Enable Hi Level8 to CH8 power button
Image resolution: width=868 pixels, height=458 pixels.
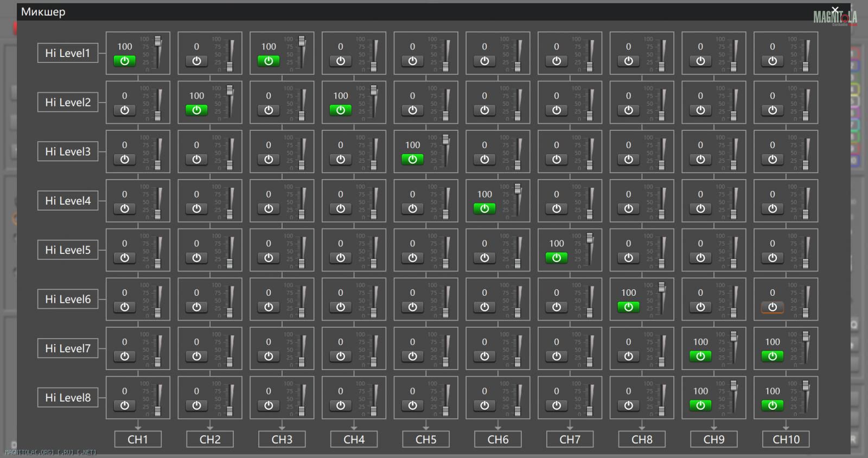click(x=628, y=405)
